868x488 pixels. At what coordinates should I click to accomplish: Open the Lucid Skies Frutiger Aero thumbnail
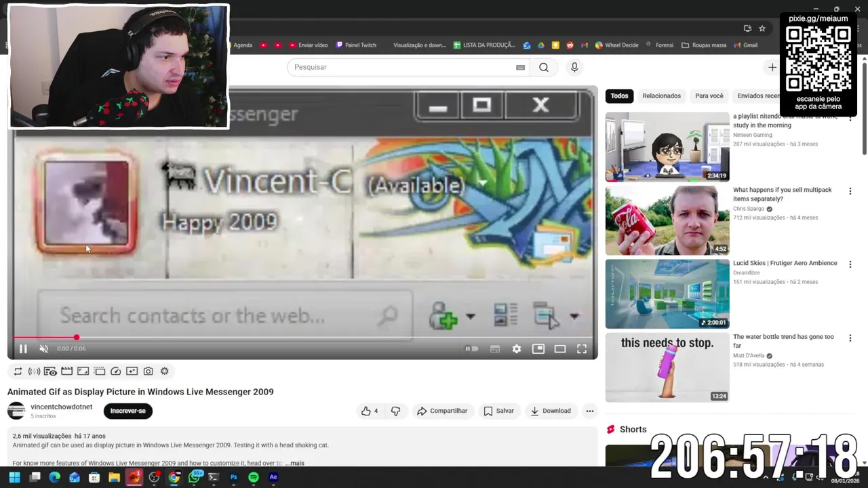[x=667, y=293]
